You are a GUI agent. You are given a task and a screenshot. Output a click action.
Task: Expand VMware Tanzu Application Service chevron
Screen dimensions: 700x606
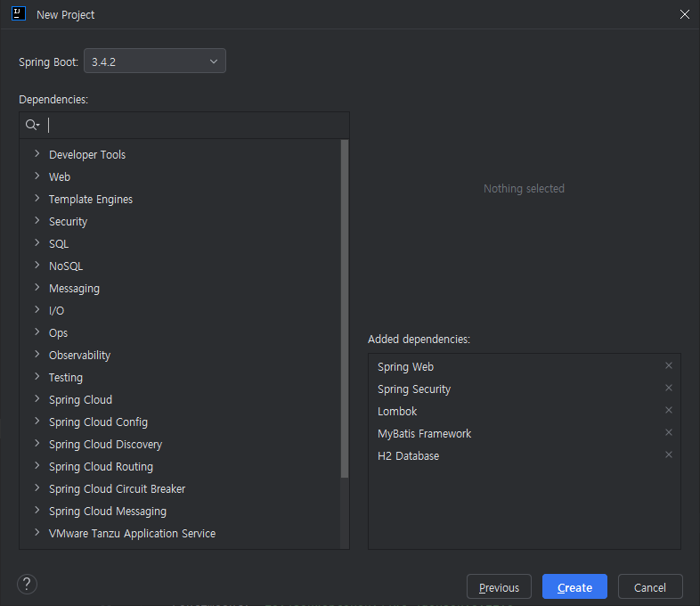pyautogui.click(x=37, y=533)
